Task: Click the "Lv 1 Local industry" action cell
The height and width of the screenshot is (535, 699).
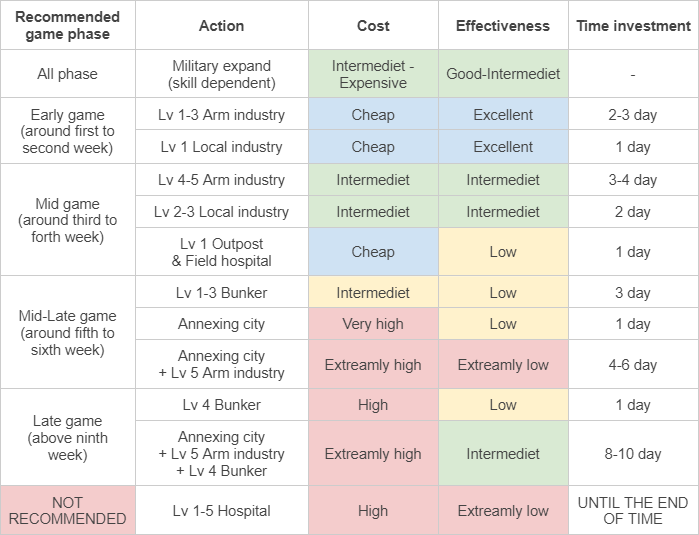Action: (x=221, y=147)
